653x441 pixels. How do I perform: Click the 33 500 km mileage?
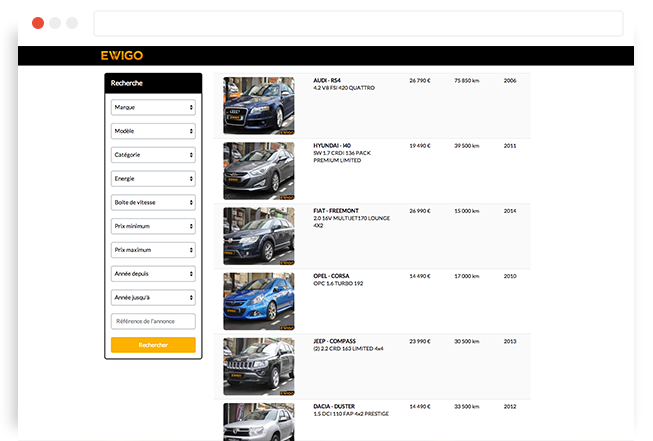(466, 406)
